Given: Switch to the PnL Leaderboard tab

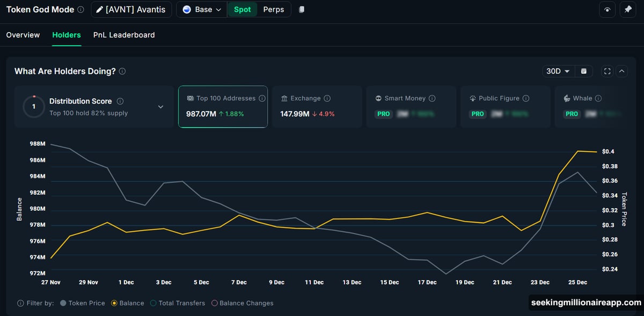Looking at the screenshot, I should click(x=124, y=35).
